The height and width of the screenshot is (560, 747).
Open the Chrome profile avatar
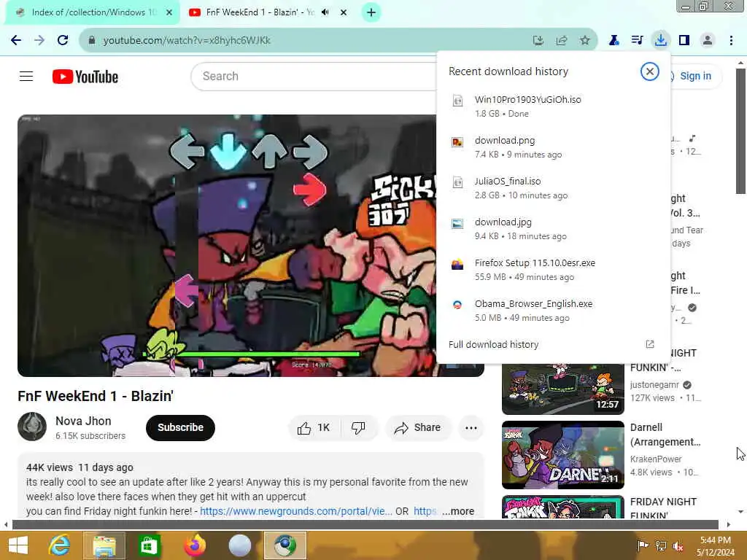pyautogui.click(x=708, y=41)
